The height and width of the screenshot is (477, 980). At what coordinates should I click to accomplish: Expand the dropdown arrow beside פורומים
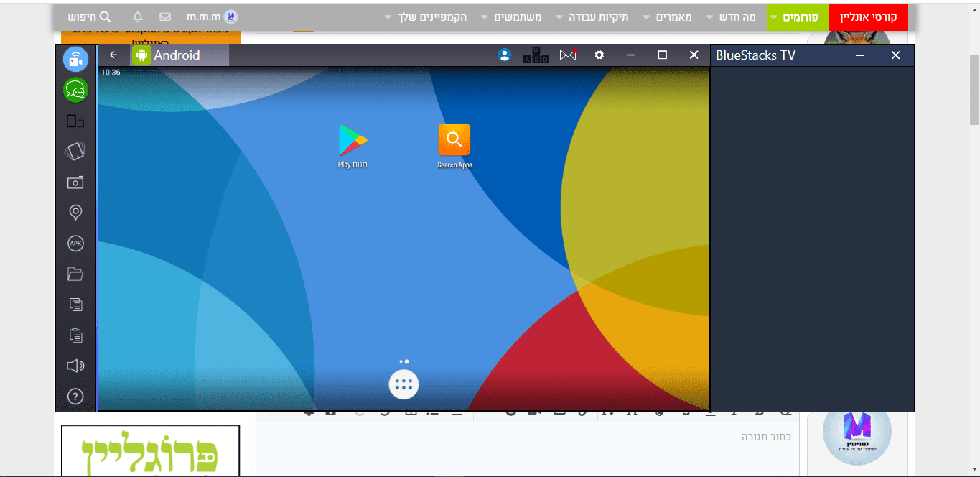(773, 17)
